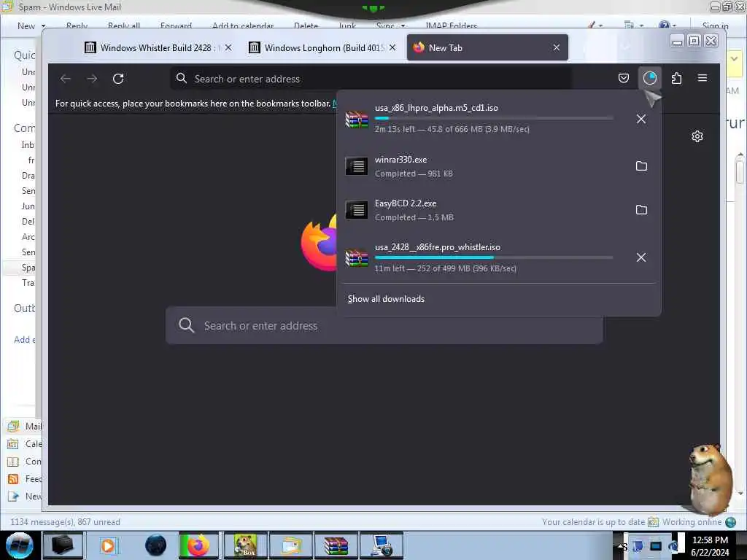Image resolution: width=747 pixels, height=560 pixels.
Task: Open the dark globe taskbar icon
Action: (156, 545)
